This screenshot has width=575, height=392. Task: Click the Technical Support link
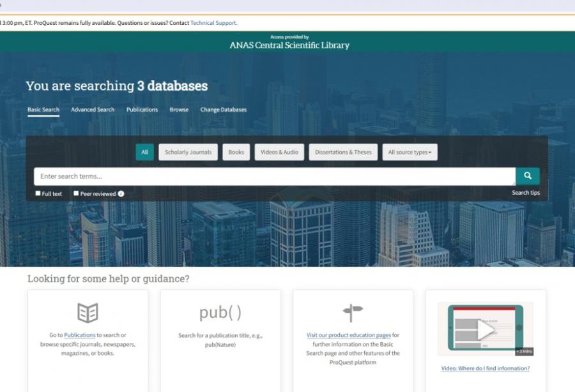213,22
